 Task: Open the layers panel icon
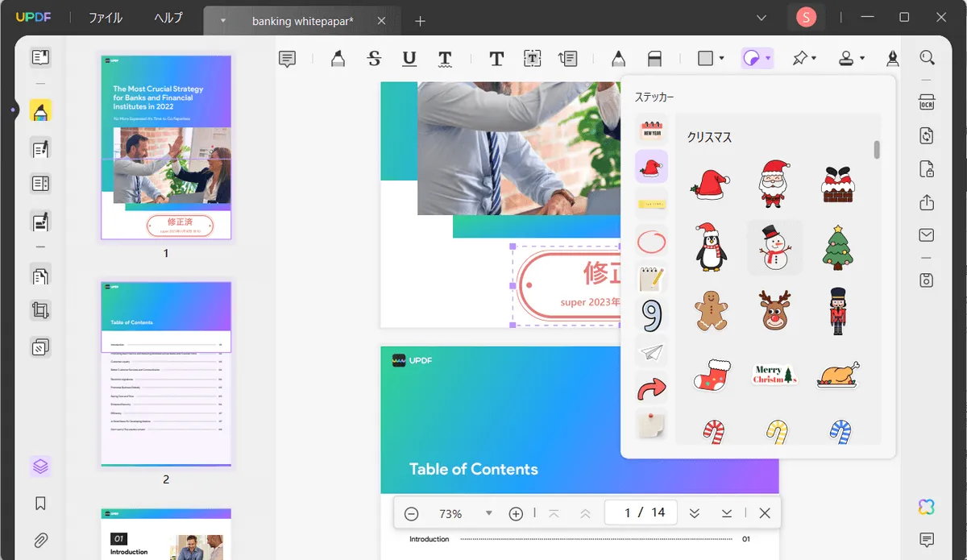click(40, 466)
